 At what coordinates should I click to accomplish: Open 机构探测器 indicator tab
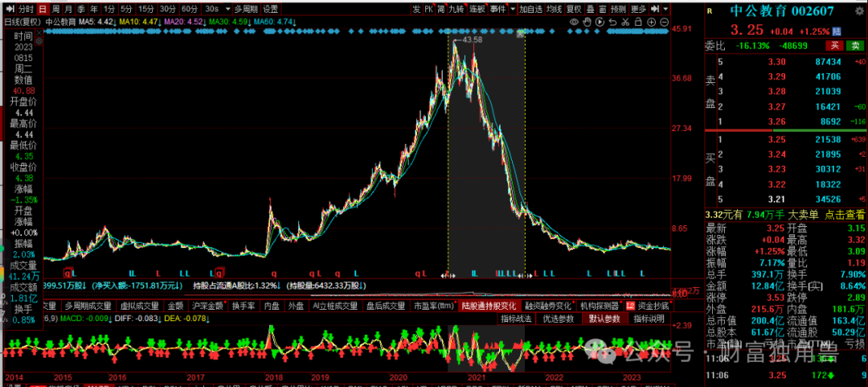tap(600, 306)
